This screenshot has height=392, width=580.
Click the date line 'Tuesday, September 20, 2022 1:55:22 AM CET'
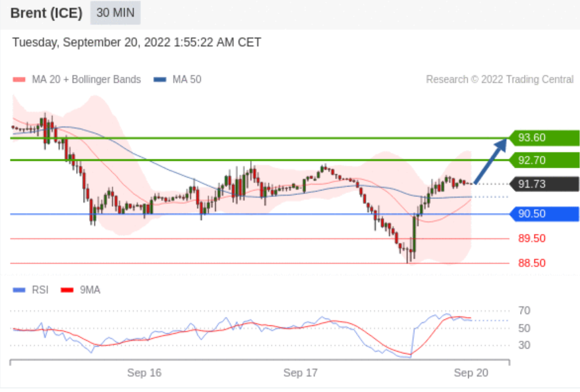[137, 42]
